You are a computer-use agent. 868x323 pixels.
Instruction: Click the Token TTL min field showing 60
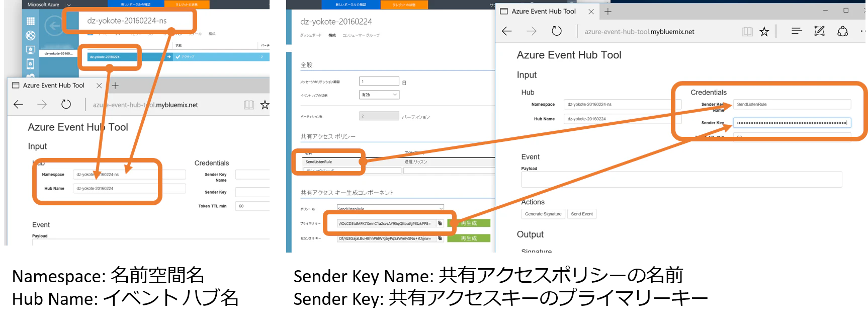coord(252,206)
